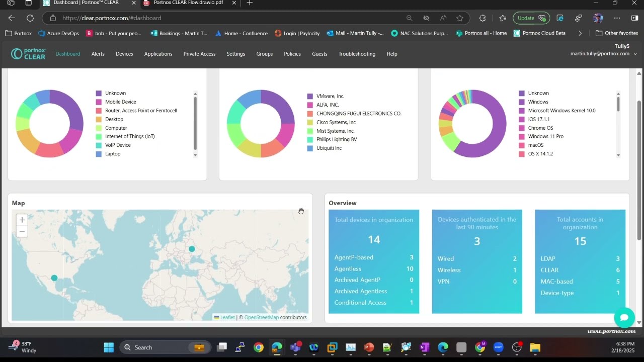Open the Applications menu
The width and height of the screenshot is (644, 362).
coord(158,54)
